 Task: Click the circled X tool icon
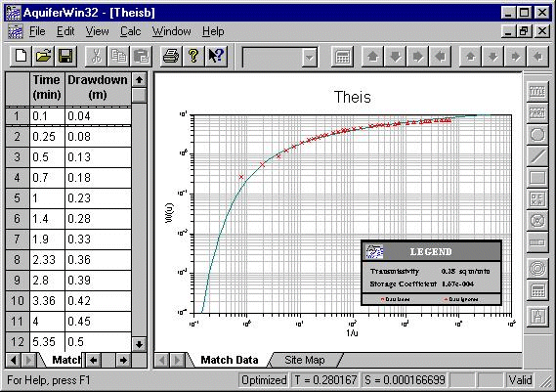coord(537,221)
